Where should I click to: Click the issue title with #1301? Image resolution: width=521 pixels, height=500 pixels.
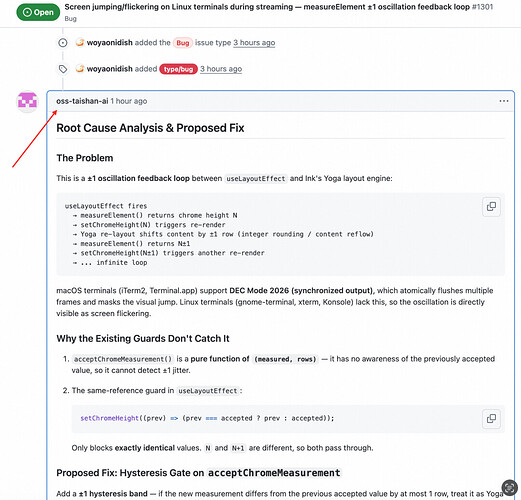[x=279, y=7]
